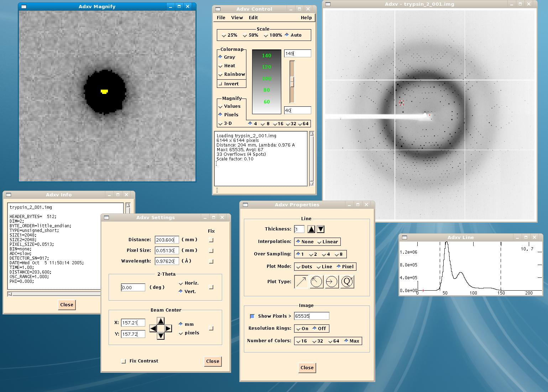Move beam center down with arrow
Screen dimensions: 548x392
click(x=161, y=335)
